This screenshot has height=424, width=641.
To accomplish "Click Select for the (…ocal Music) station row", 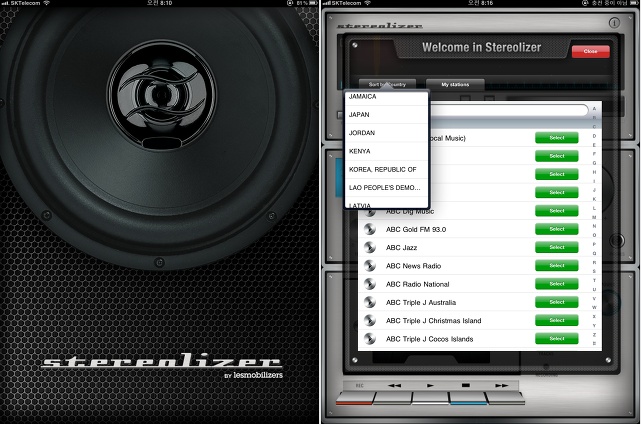I will 556,138.
